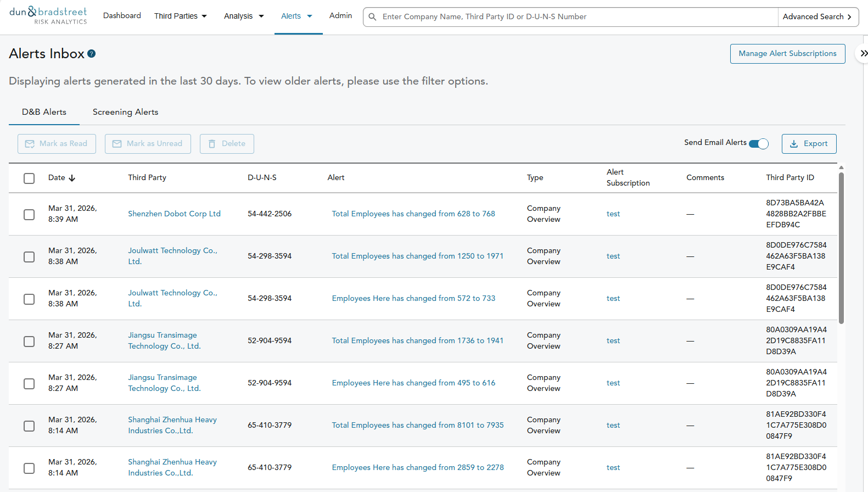The height and width of the screenshot is (492, 868).
Task: Open the Third Parties dropdown menu
Action: coord(181,16)
